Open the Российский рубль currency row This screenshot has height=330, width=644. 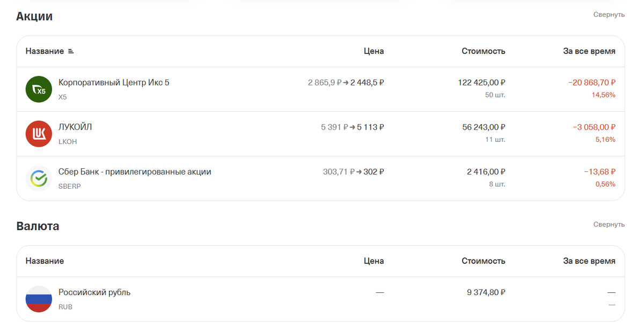pos(94,292)
